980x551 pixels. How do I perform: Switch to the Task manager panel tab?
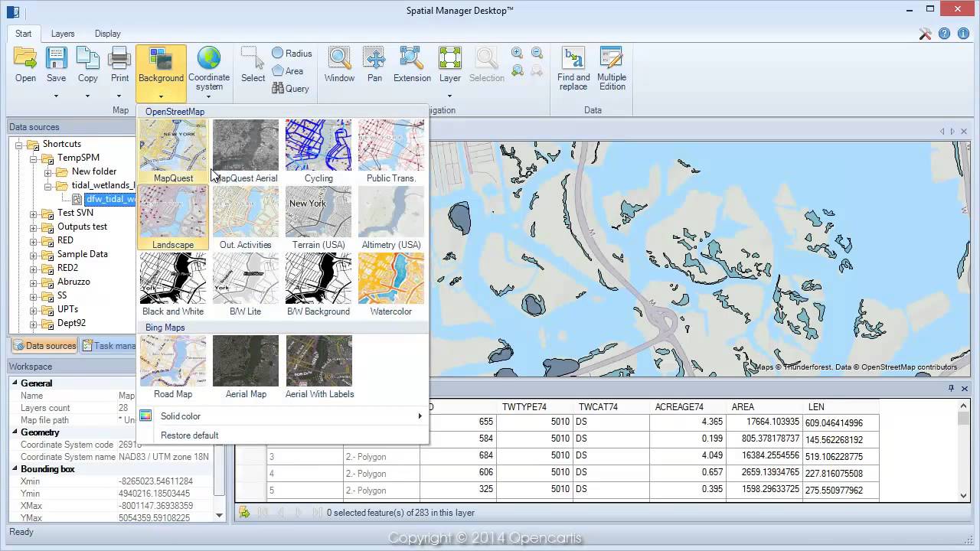pos(108,346)
